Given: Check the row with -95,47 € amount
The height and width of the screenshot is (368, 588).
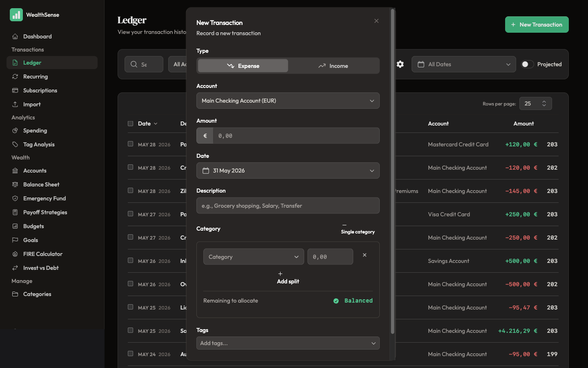Looking at the screenshot, I should [130, 307].
